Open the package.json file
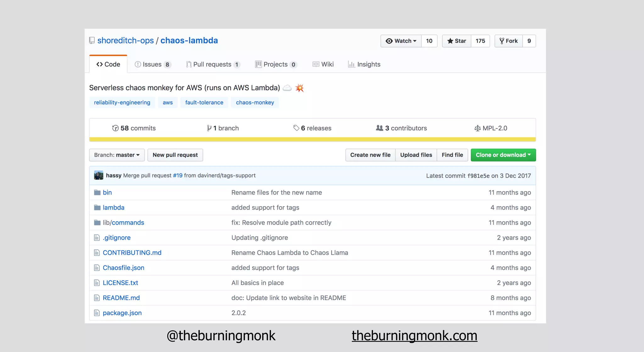Image resolution: width=644 pixels, height=352 pixels. 122,313
